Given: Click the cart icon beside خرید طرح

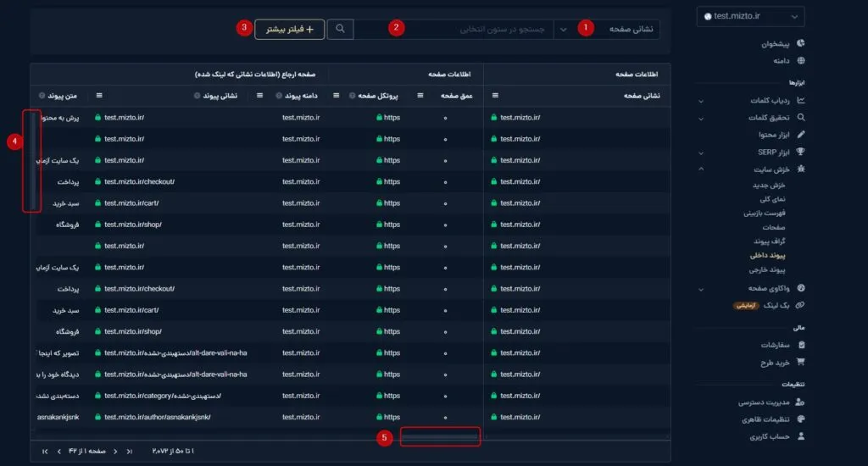Looking at the screenshot, I should (x=800, y=362).
